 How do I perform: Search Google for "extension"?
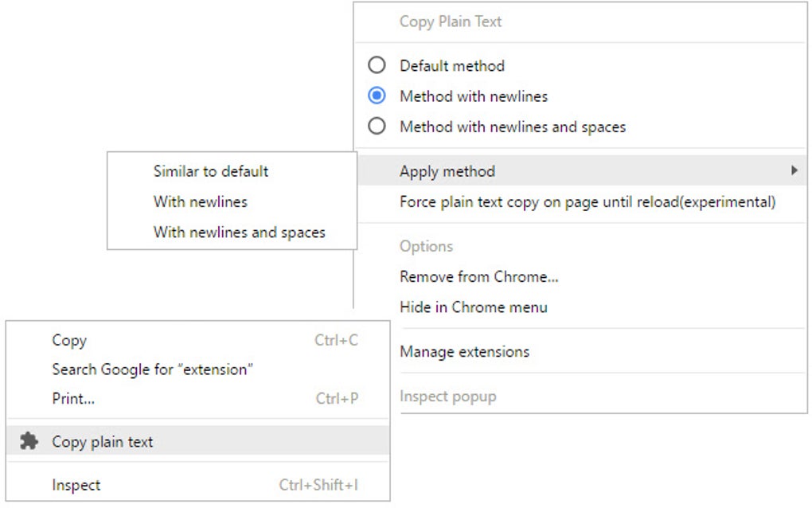tap(152, 369)
